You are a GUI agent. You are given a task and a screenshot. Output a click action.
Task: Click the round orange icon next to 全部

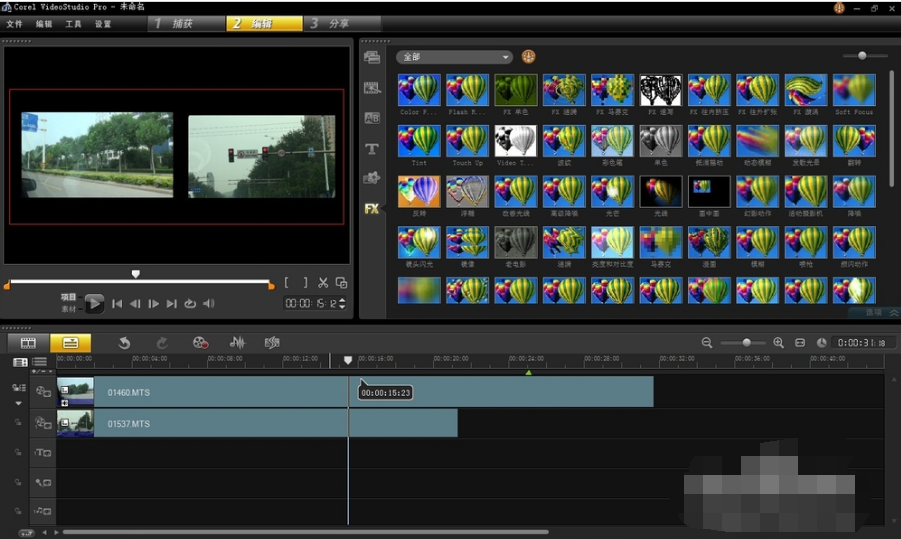(x=528, y=56)
